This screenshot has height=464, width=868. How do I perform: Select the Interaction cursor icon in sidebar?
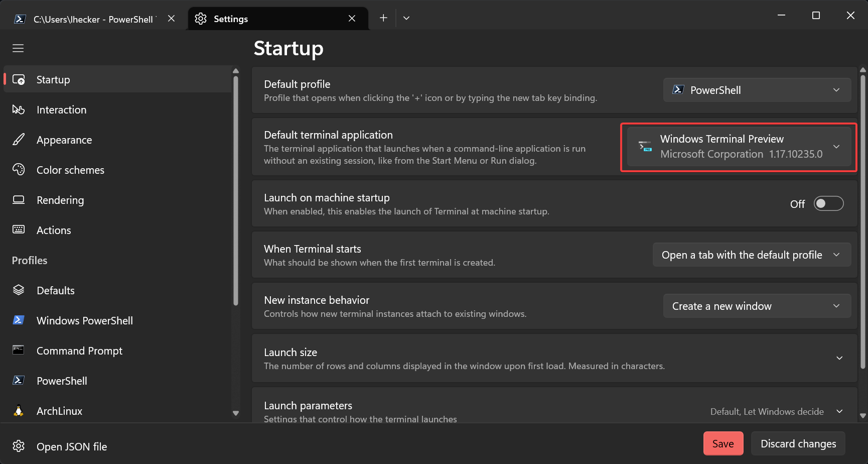tap(19, 109)
